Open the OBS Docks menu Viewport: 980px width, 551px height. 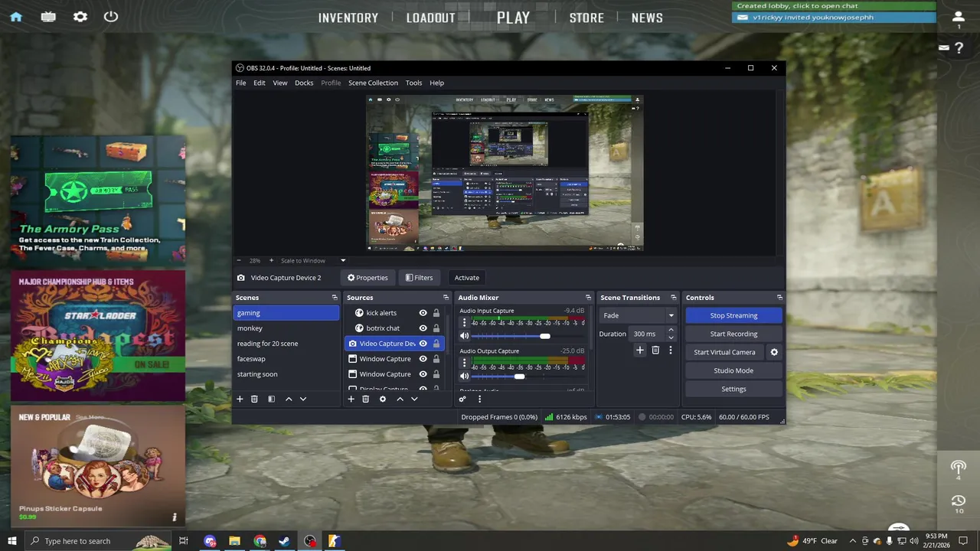click(304, 83)
